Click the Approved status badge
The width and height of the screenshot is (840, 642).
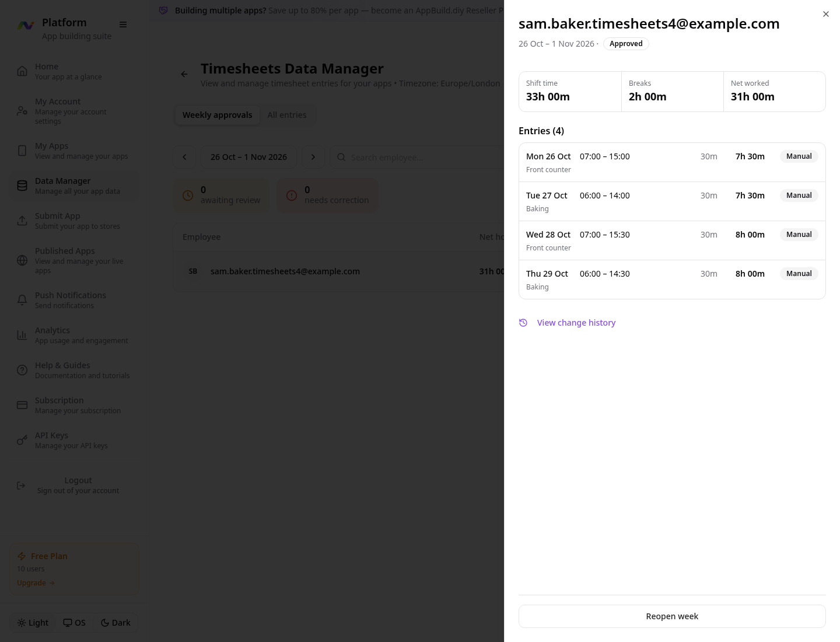[x=626, y=44]
